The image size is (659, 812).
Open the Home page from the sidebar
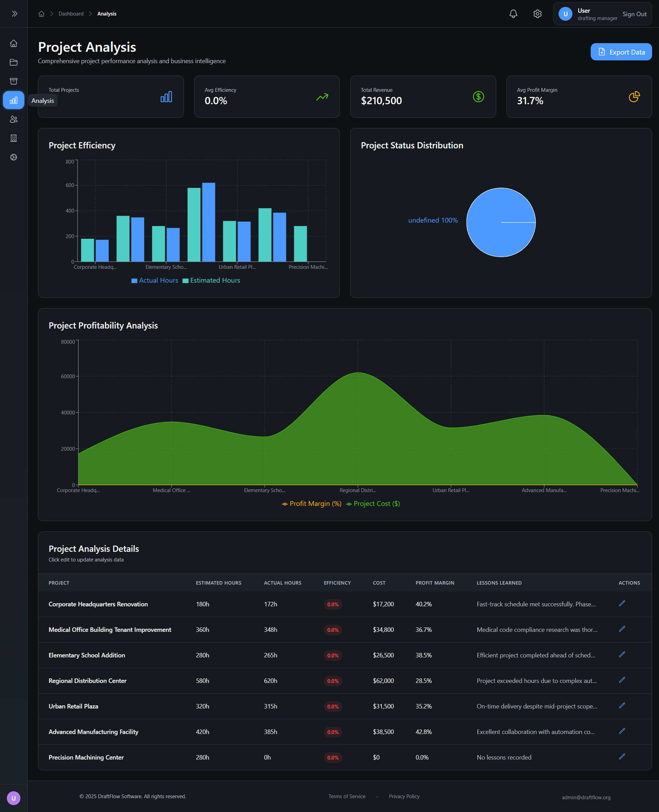click(14, 43)
